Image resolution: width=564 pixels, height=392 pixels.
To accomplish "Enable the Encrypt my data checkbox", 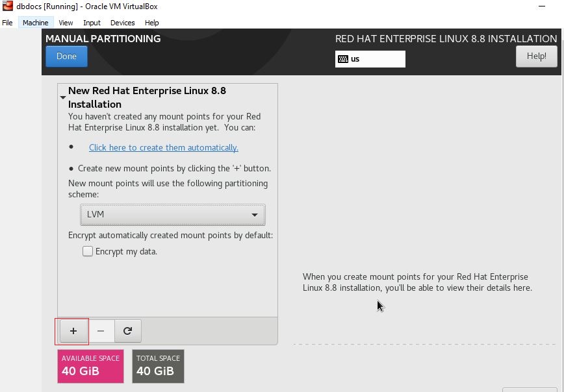I will [88, 251].
